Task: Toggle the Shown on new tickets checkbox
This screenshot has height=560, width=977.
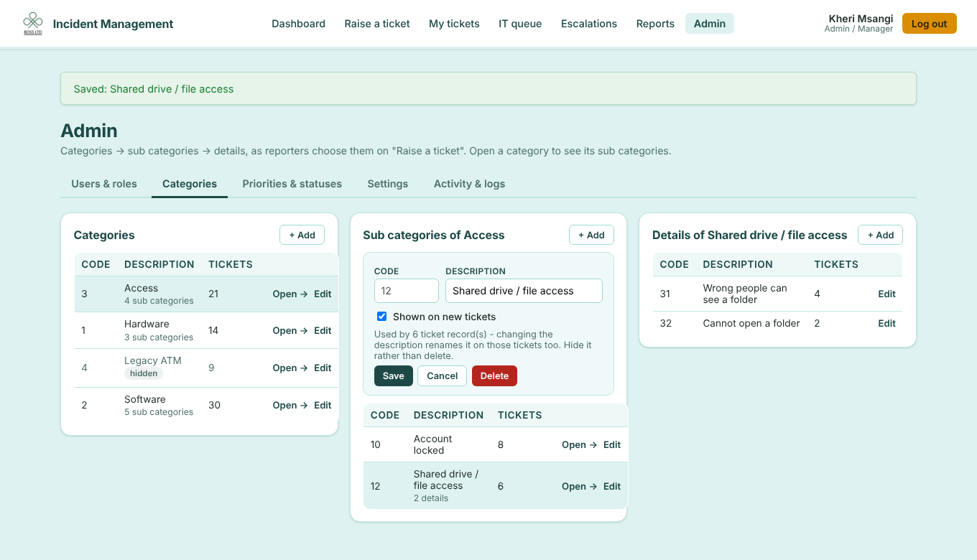Action: 382,317
